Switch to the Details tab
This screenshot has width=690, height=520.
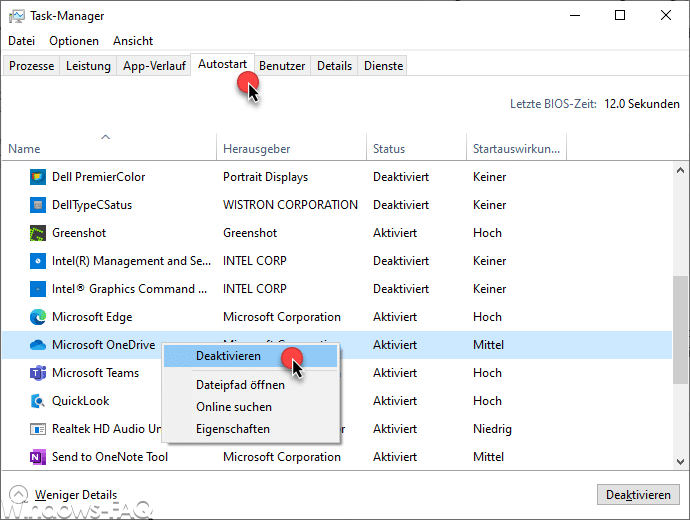point(334,66)
